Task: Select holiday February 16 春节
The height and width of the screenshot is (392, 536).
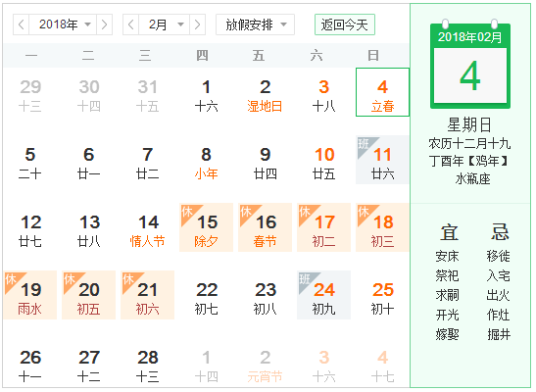Action: pos(265,227)
